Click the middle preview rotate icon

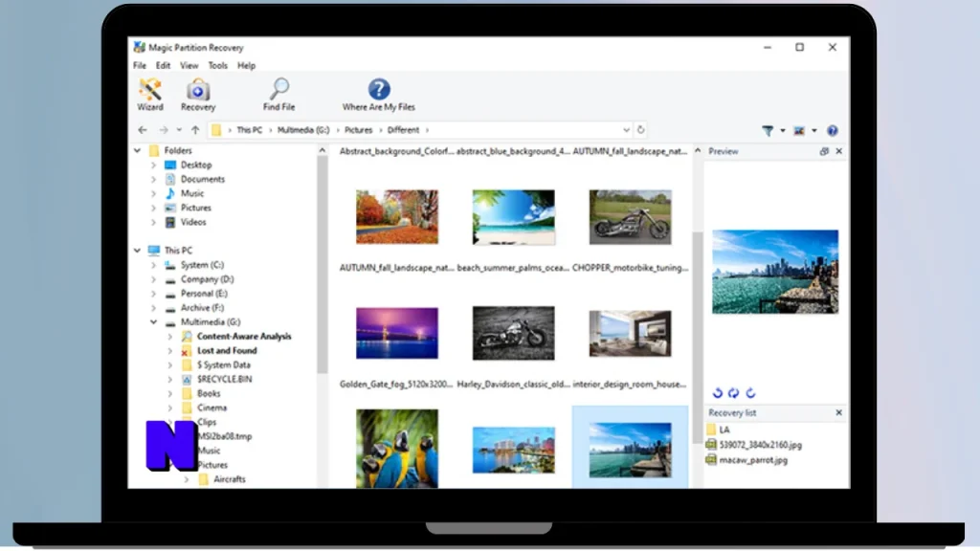point(734,393)
